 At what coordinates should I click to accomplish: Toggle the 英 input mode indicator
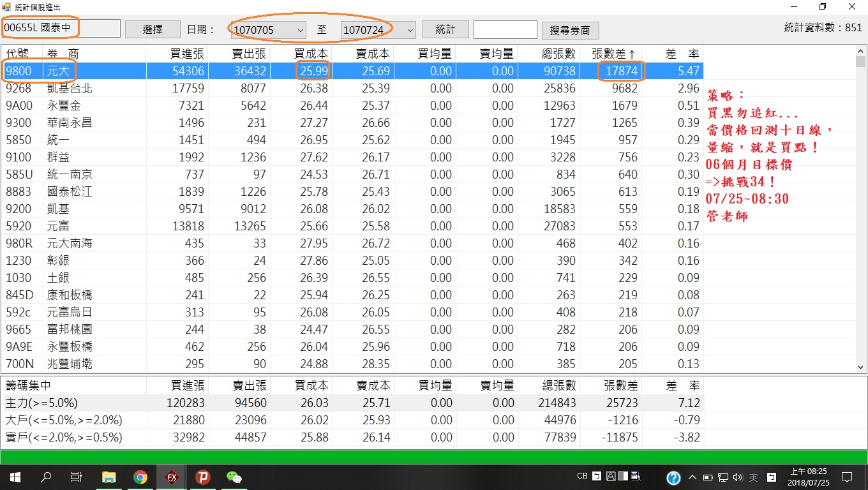pos(754,477)
